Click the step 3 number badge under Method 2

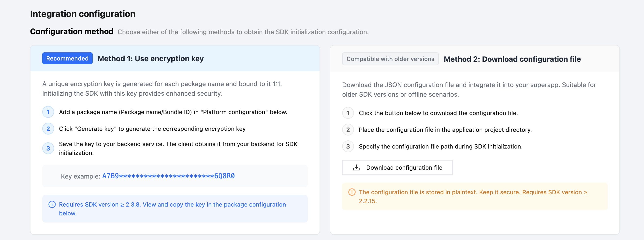(x=348, y=147)
